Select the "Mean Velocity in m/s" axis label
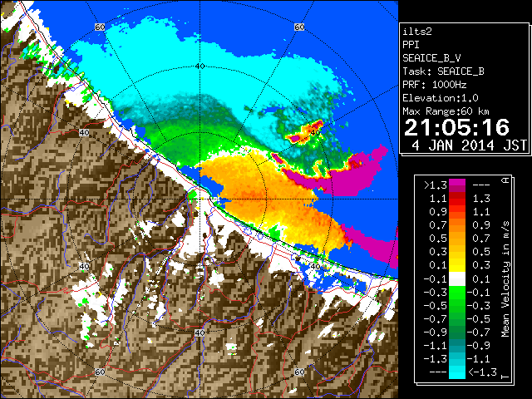This screenshot has width=532, height=399. point(505,278)
